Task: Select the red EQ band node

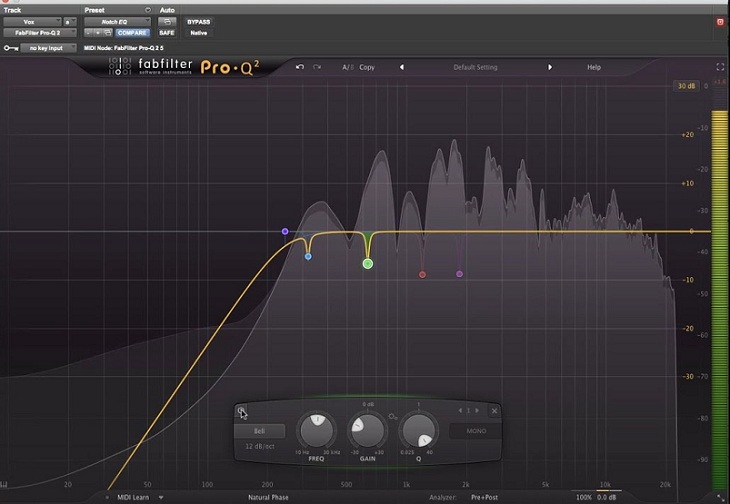Action: point(422,275)
